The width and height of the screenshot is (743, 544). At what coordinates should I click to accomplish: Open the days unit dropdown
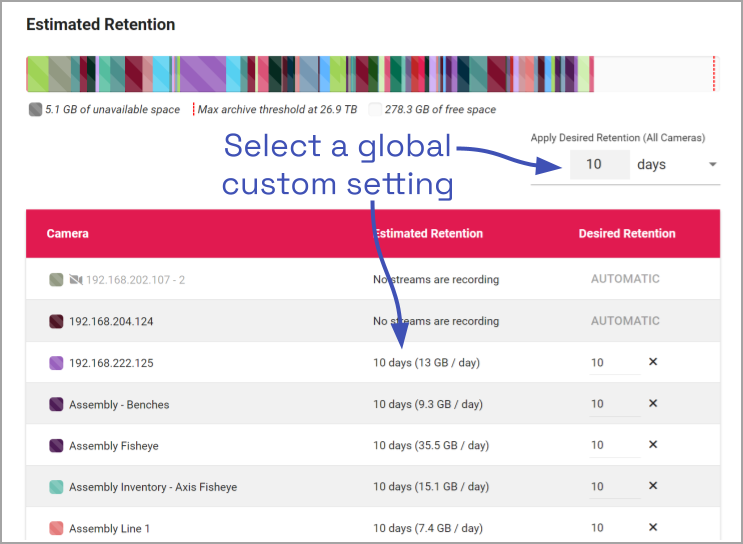pos(712,165)
